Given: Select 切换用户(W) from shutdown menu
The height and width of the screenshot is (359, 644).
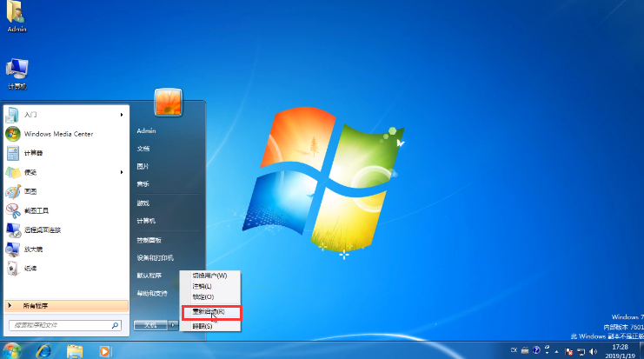Looking at the screenshot, I should pos(209,276).
